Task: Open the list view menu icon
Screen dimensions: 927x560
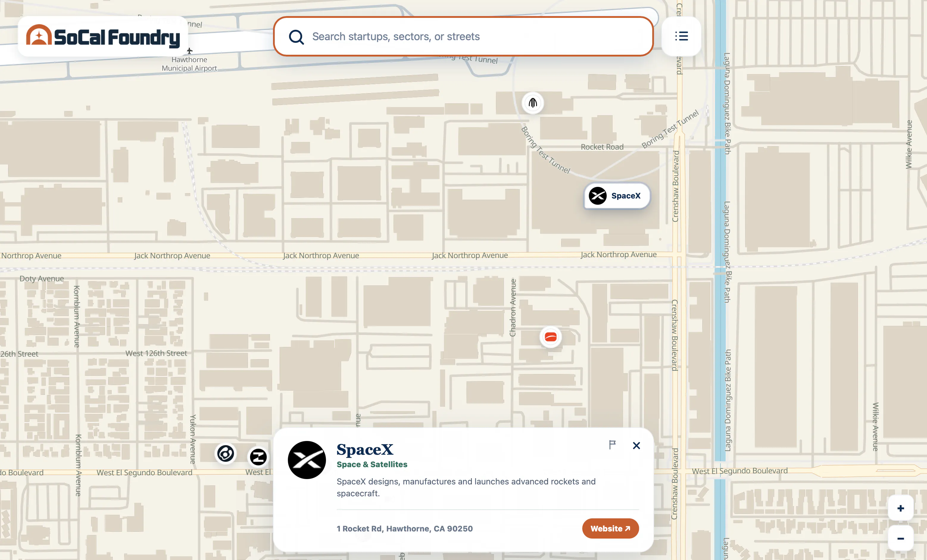Action: coord(681,36)
